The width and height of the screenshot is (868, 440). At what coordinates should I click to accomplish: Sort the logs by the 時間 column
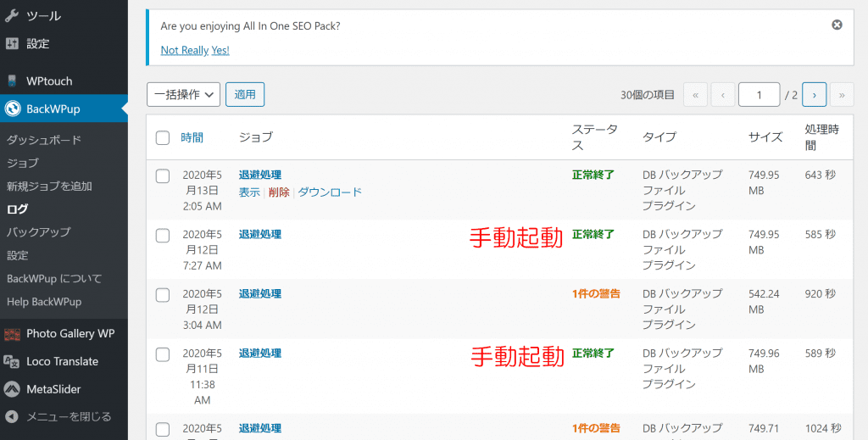(x=192, y=137)
